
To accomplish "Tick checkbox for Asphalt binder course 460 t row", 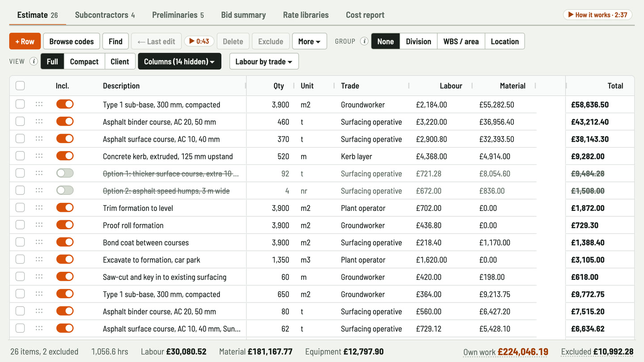I will coord(20,122).
